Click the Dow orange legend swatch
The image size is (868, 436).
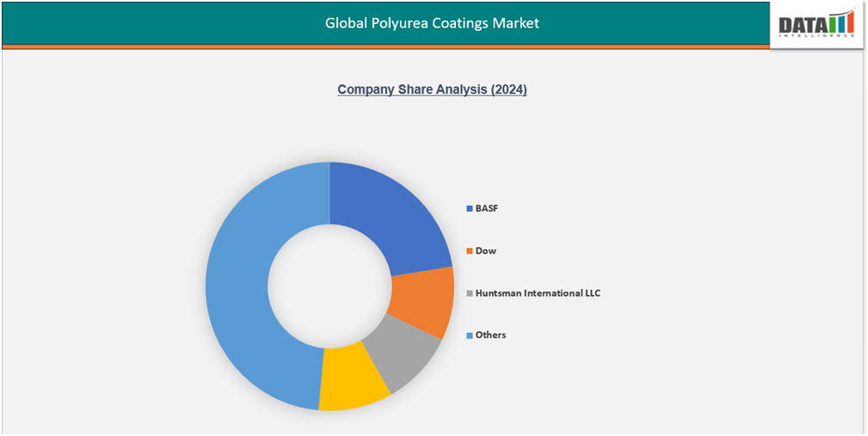tap(470, 251)
